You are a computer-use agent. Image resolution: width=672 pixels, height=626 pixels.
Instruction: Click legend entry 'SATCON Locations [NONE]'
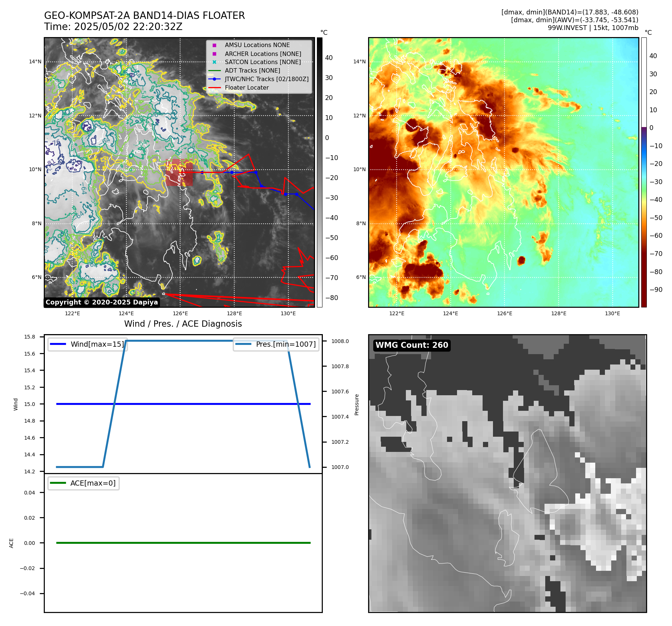coord(263,62)
